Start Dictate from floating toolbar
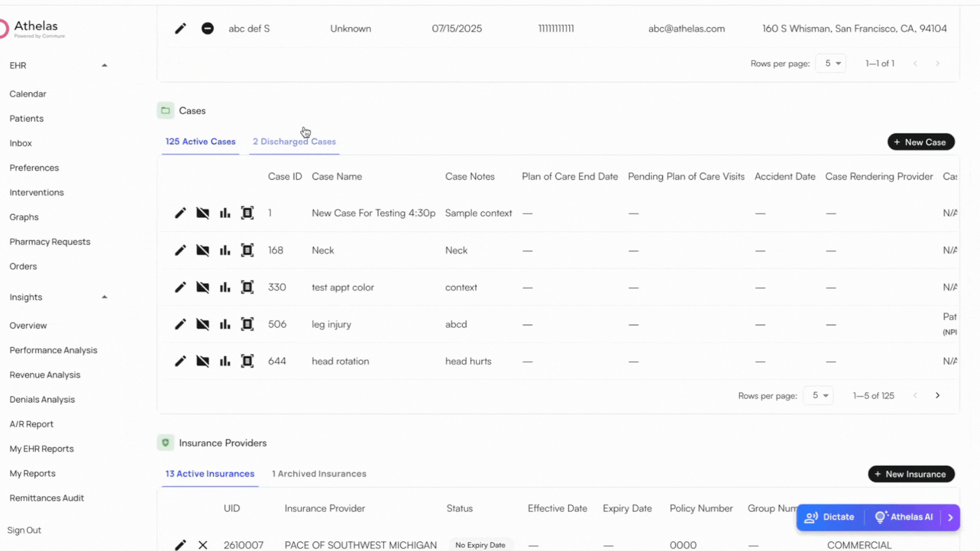The height and width of the screenshot is (551, 980). click(830, 517)
